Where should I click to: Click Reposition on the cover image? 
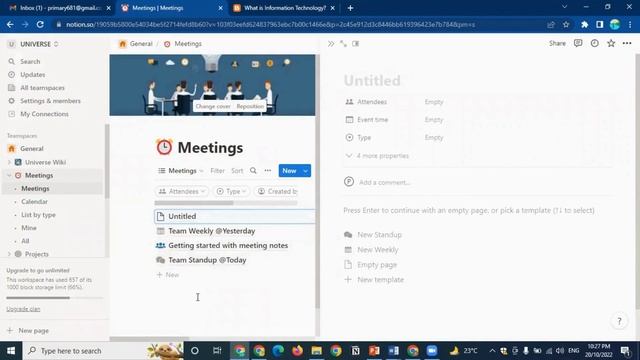click(250, 106)
